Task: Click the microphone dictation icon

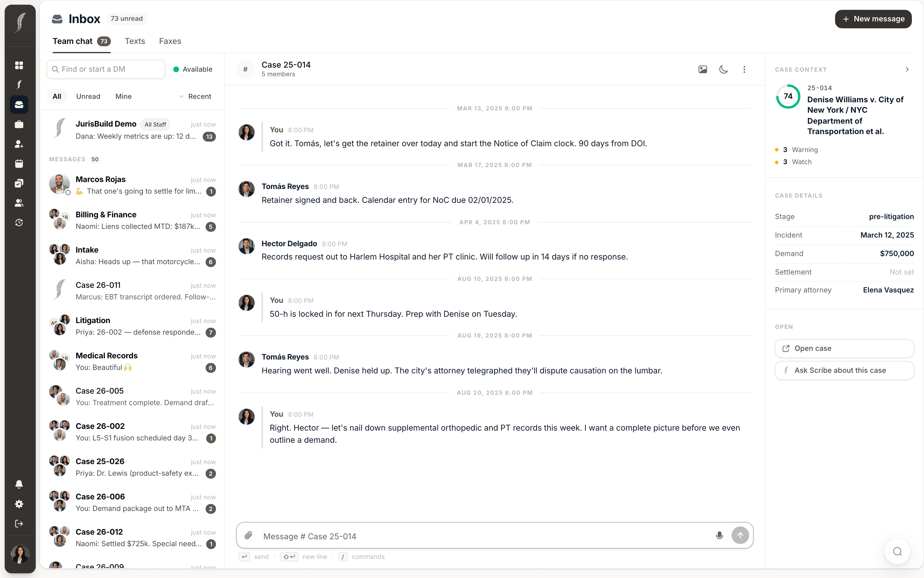Action: 719,536
